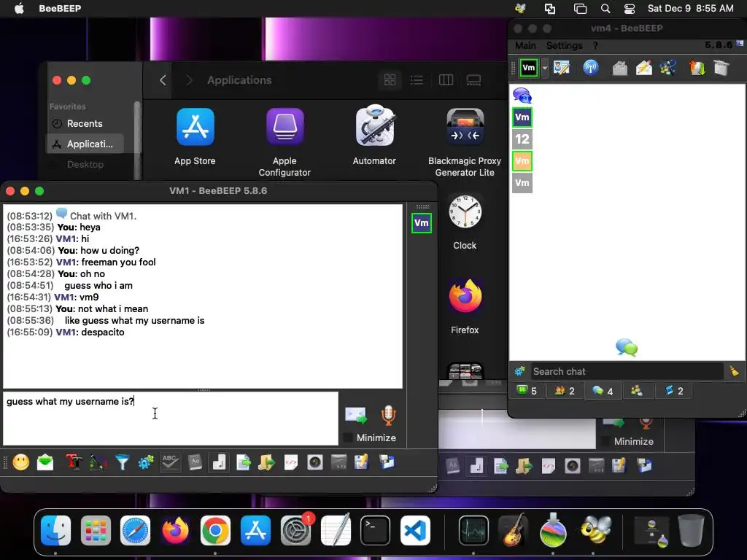Switch to the tab with people icon only

pyautogui.click(x=636, y=391)
